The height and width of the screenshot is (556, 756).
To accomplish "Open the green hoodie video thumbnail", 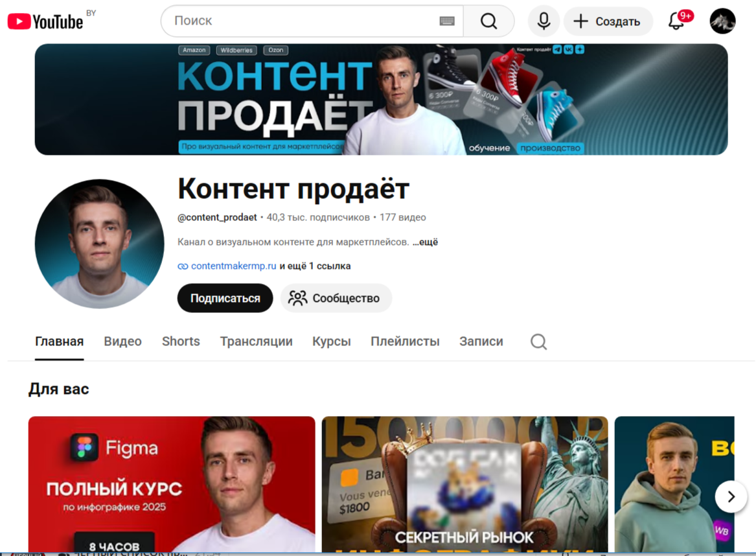I will tap(674, 484).
